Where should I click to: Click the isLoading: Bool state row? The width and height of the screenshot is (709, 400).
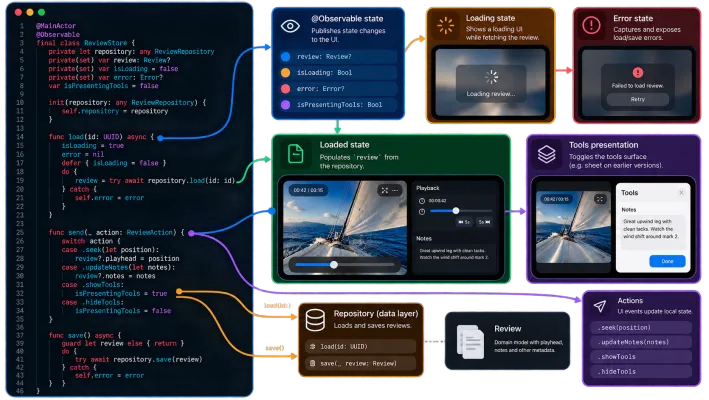338,72
